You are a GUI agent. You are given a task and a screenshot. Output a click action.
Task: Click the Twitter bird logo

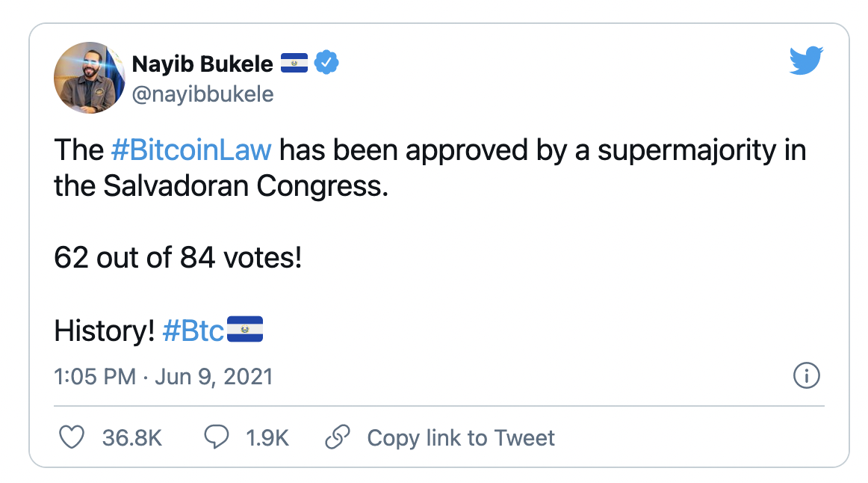[x=807, y=61]
